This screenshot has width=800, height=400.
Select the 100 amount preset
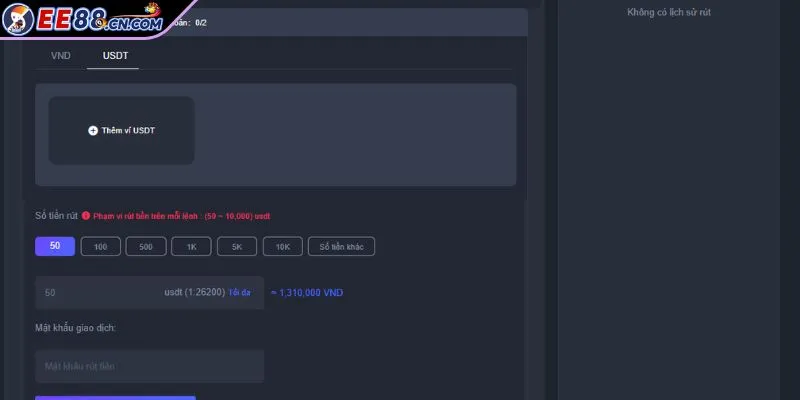[x=100, y=246]
